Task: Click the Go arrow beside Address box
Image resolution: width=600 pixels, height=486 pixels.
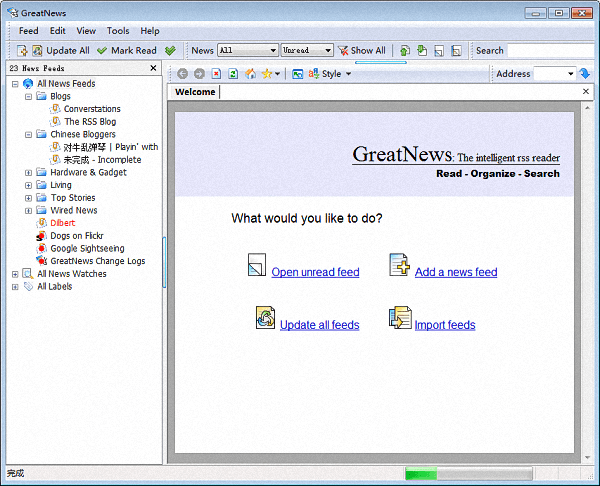Action: tap(585, 74)
